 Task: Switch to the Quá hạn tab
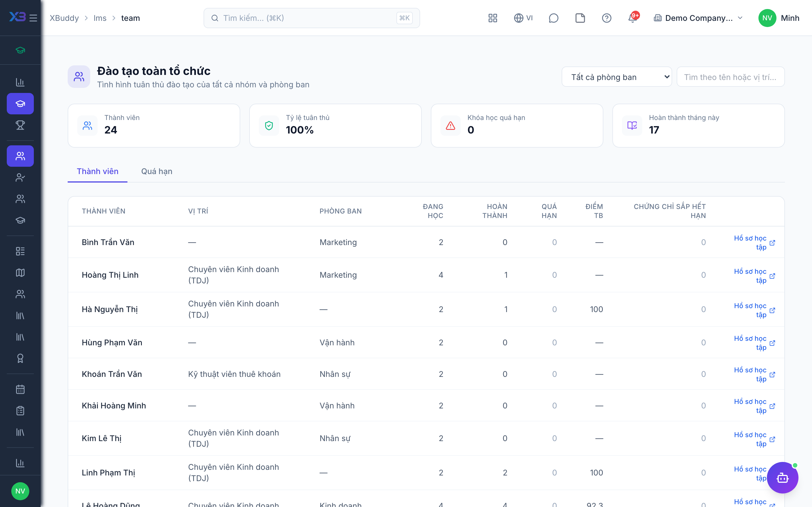tap(157, 171)
